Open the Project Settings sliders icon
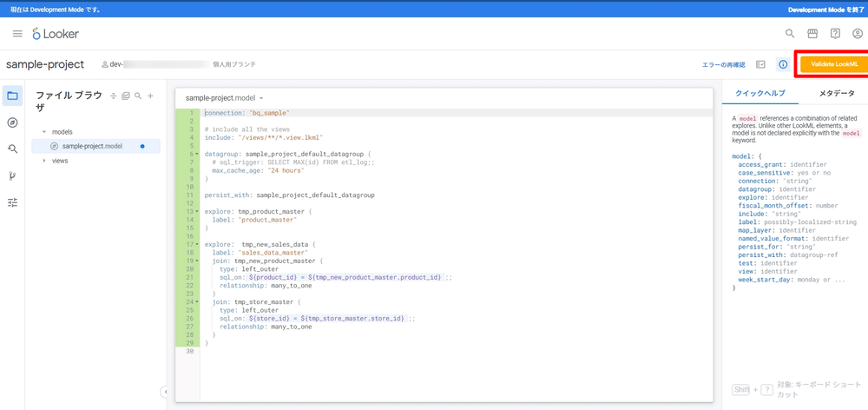Screen dimensions: 868x410 coord(12,202)
